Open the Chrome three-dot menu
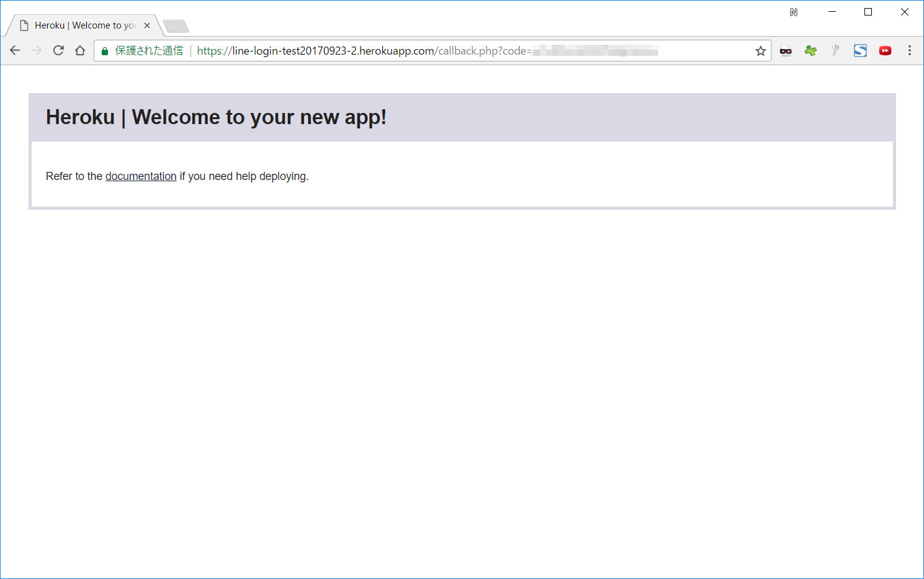The height and width of the screenshot is (579, 924). click(x=910, y=51)
